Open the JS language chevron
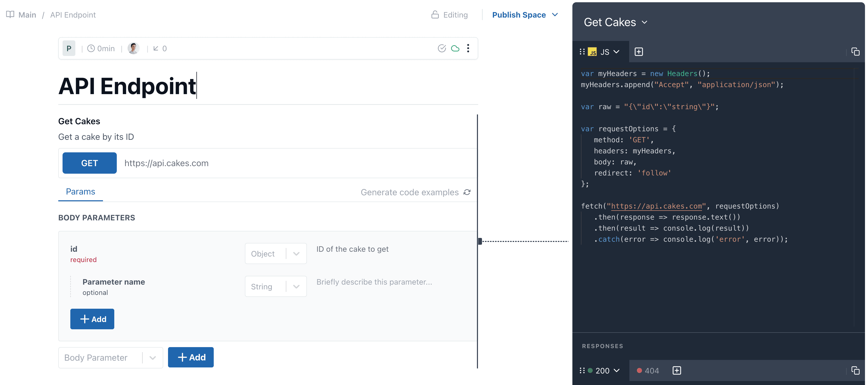The image size is (868, 385). coord(616,51)
